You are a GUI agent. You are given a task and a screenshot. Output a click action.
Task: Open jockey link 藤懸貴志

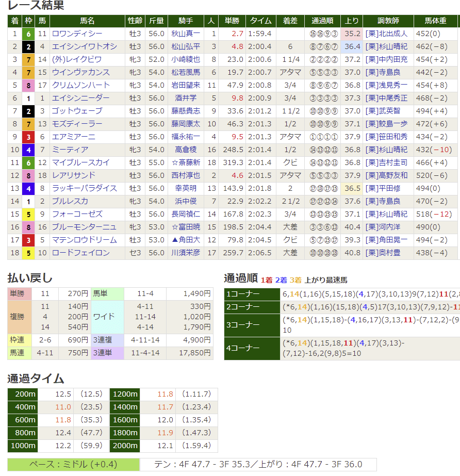[x=186, y=111]
